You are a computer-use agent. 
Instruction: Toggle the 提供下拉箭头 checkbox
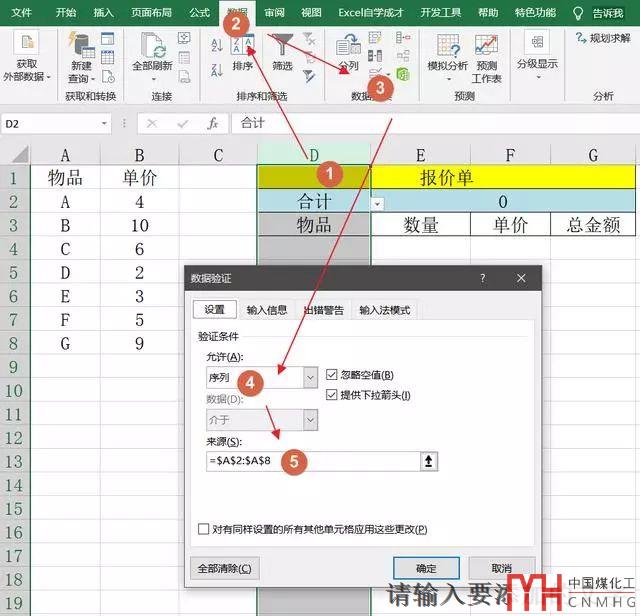point(331,395)
